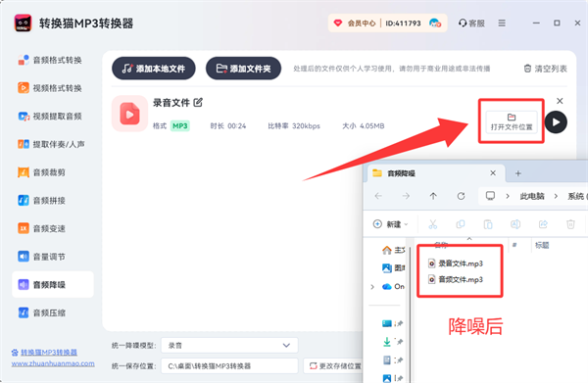Select 录音文件.mp3 in Explorer

pyautogui.click(x=456, y=263)
